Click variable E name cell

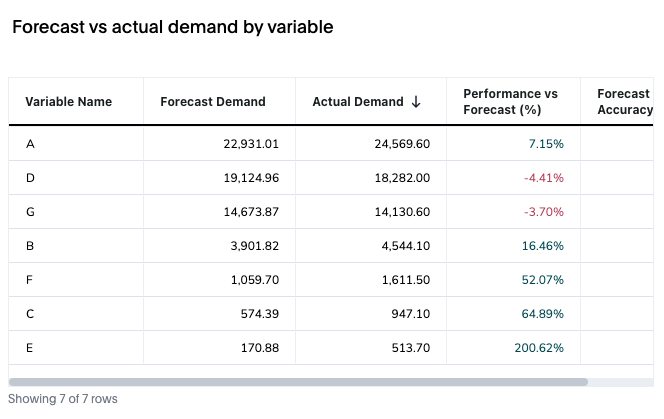[x=30, y=348]
